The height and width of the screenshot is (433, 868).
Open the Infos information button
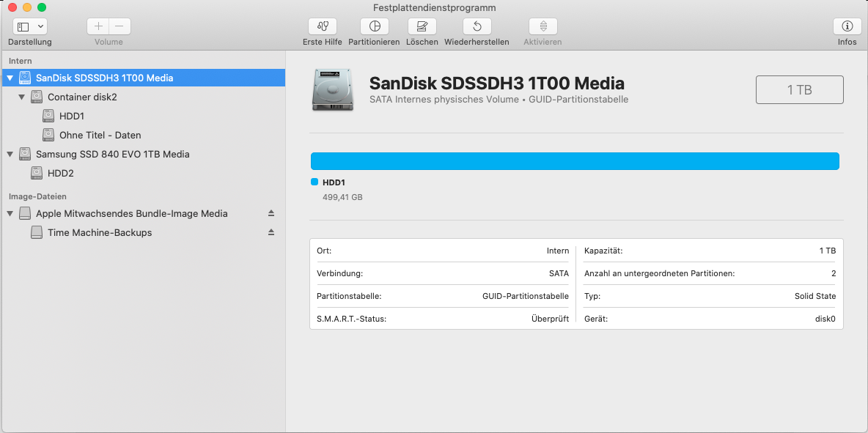pos(847,26)
